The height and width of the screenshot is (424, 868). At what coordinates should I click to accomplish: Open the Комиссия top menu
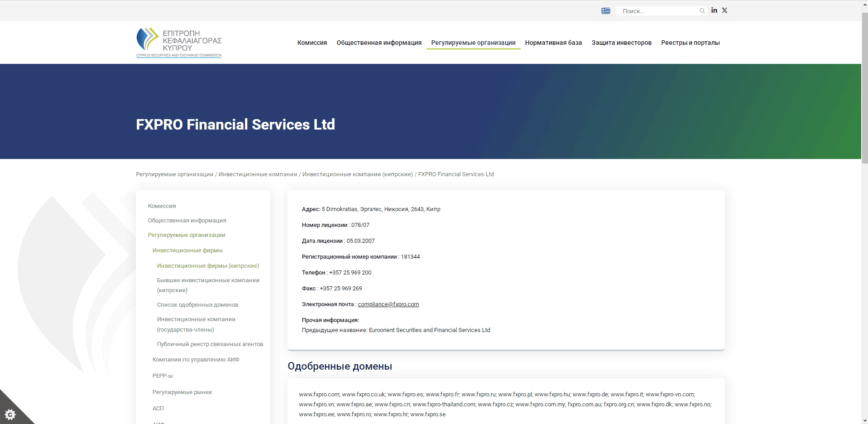312,43
